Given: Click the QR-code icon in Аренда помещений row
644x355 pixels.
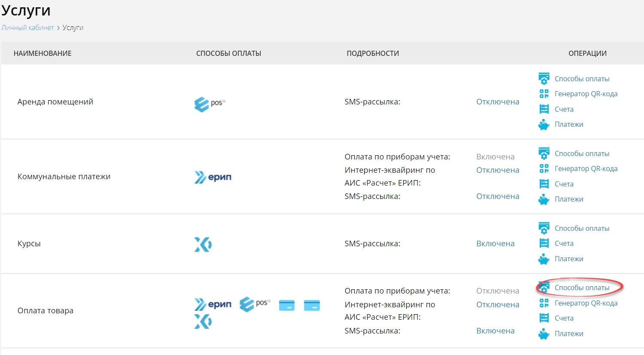Looking at the screenshot, I should 544,94.
